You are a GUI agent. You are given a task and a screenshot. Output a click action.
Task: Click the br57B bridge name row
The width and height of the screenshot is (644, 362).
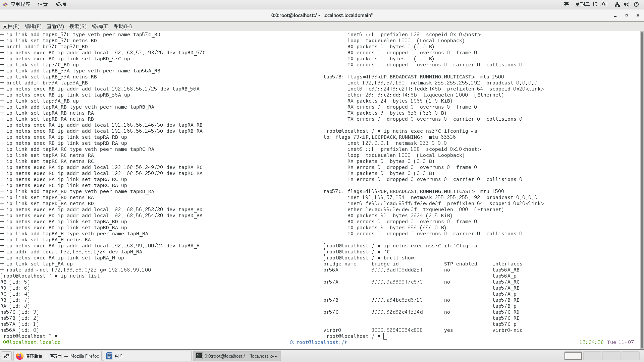(331, 300)
